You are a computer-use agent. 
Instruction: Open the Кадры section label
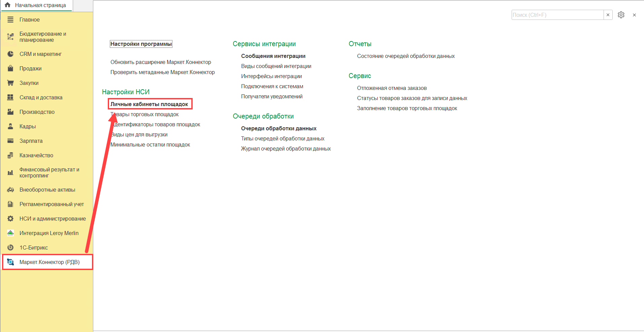click(x=28, y=126)
